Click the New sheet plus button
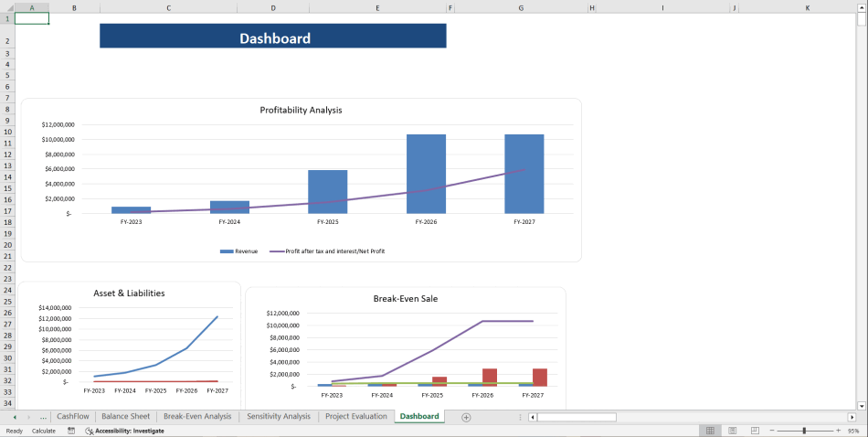The width and height of the screenshot is (868, 437). (x=466, y=417)
